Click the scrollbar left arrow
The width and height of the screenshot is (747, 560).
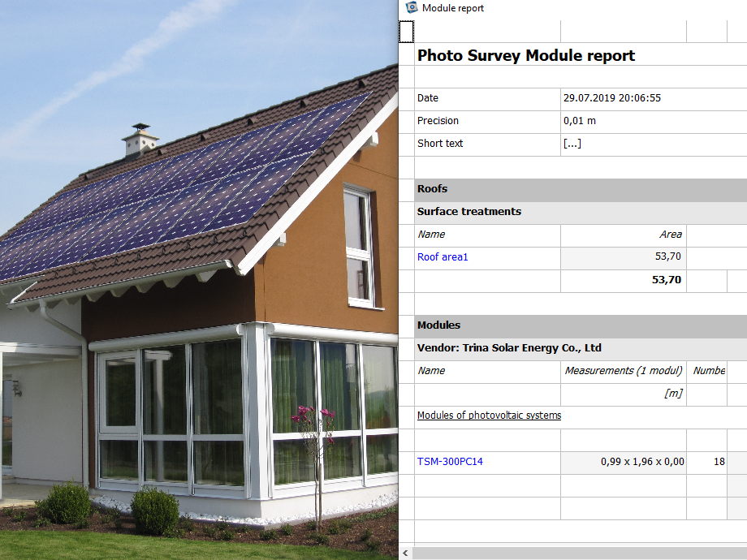[x=405, y=553]
